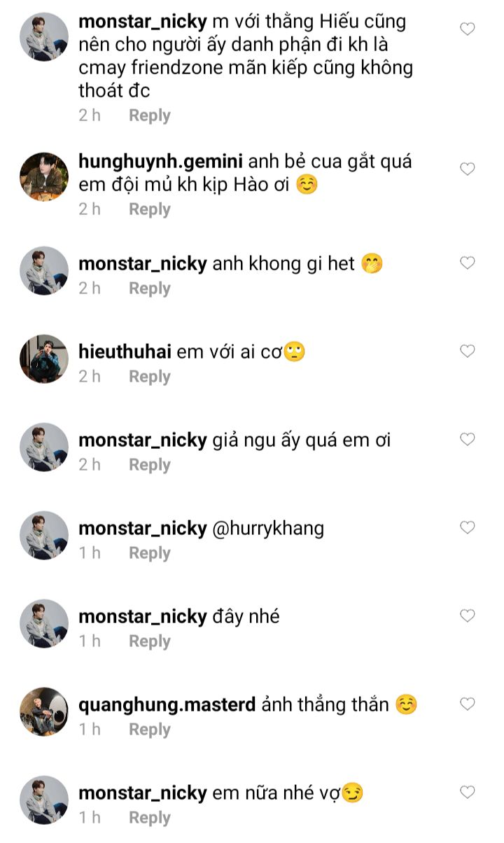
Task: View quanghung.masterd's profile photo
Action: point(43,711)
